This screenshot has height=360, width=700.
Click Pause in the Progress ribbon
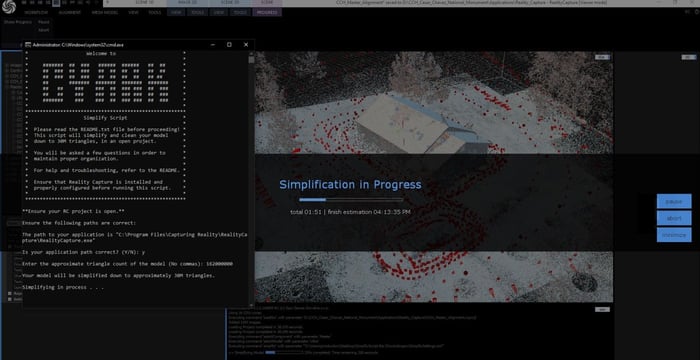click(43, 22)
